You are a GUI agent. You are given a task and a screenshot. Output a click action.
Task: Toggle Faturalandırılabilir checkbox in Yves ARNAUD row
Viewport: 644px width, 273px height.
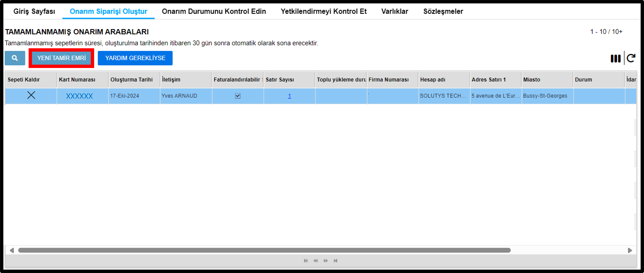(238, 96)
